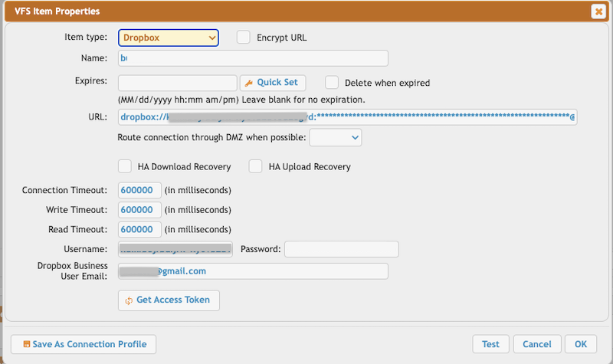Click the Read Timeout field
This screenshot has height=364, width=613.
[139, 229]
